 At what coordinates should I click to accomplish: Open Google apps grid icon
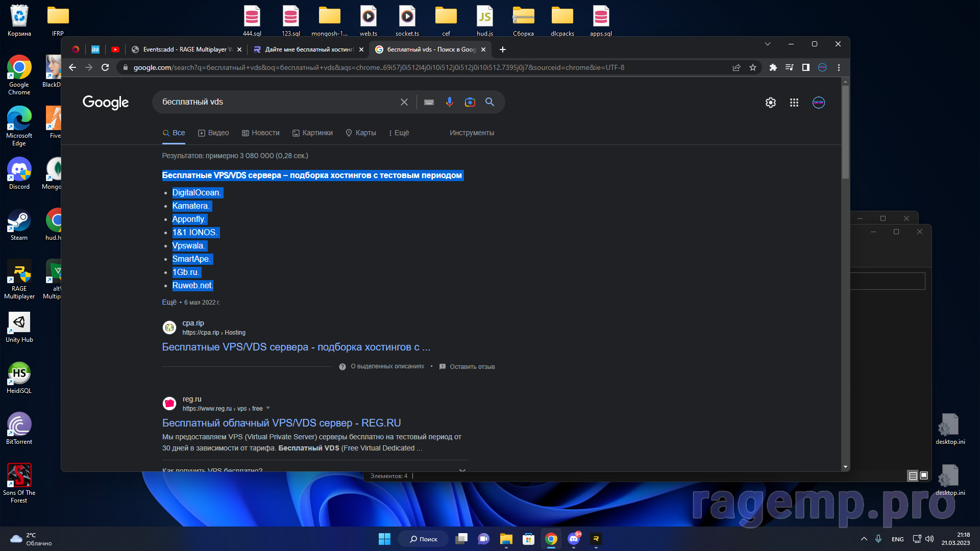[794, 103]
